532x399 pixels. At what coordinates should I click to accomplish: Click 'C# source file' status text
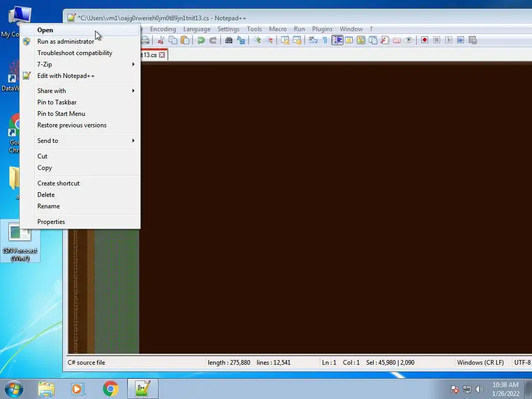coord(86,362)
